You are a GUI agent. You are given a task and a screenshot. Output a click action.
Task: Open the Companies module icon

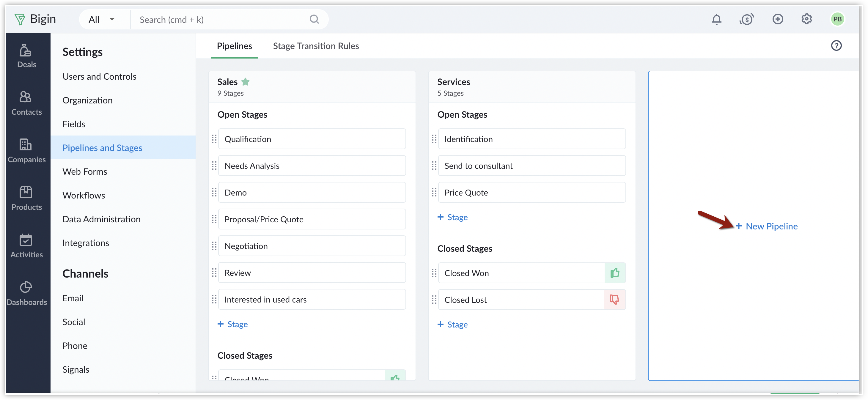[x=26, y=145]
